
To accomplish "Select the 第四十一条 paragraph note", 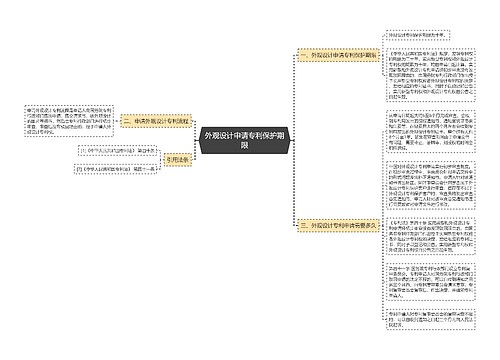I will tap(431, 282).
